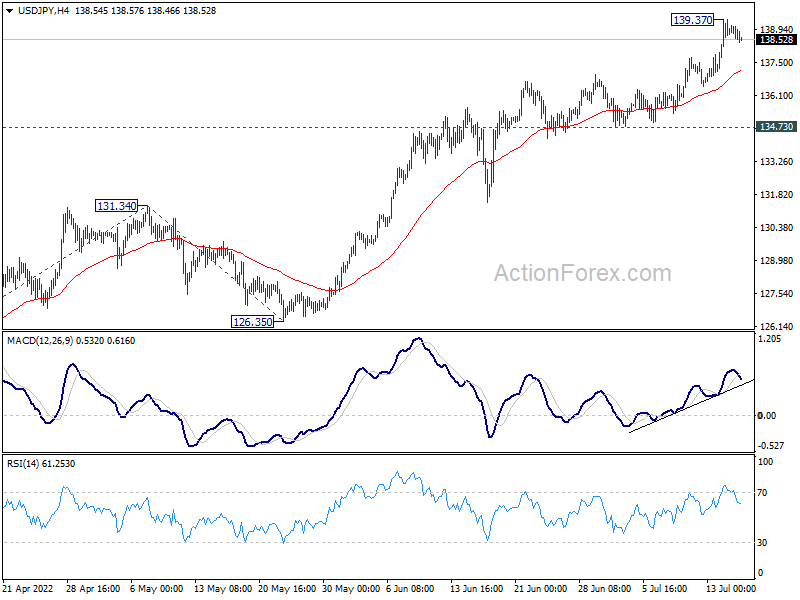Click the 21 Apr 2022 date label
This screenshot has height=600, width=800.
pyautogui.click(x=28, y=589)
